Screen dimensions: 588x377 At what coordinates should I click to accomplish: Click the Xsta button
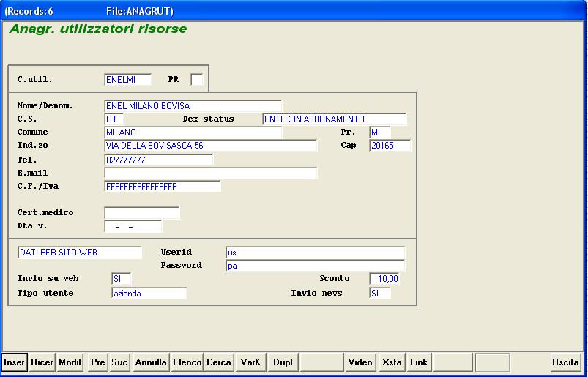tap(392, 362)
